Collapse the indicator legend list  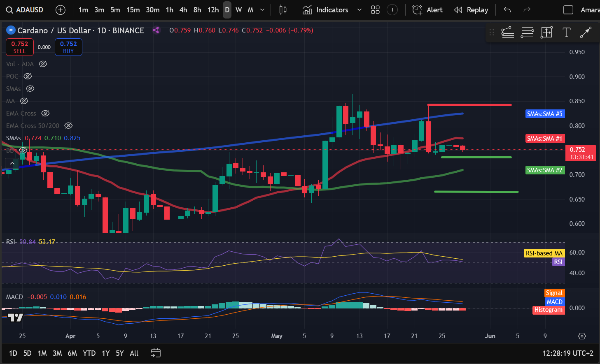[x=12, y=163]
